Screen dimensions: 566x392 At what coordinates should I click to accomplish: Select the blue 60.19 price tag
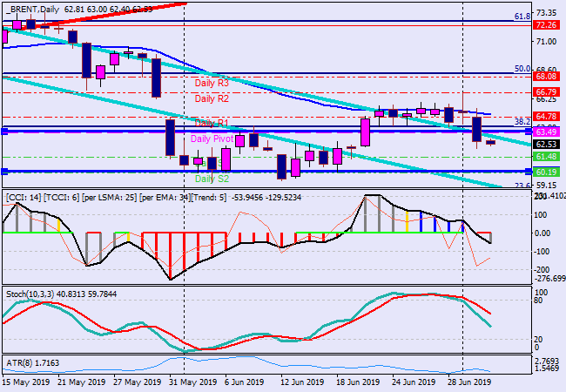point(546,172)
